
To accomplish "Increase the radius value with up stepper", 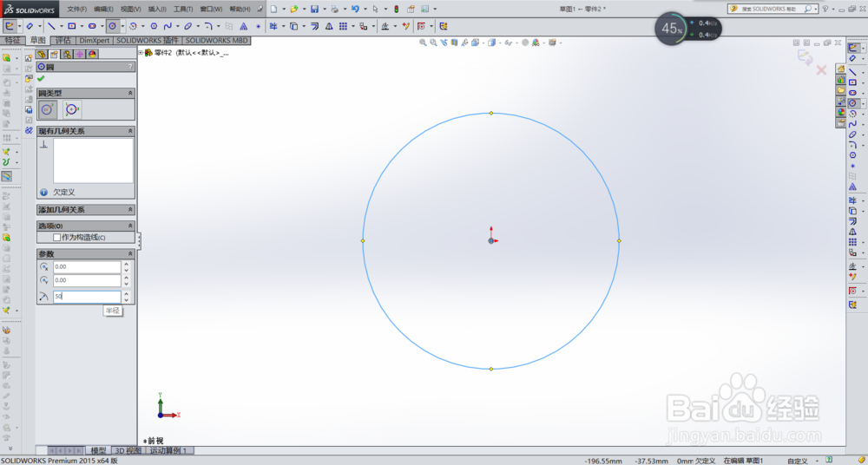I will (127, 294).
